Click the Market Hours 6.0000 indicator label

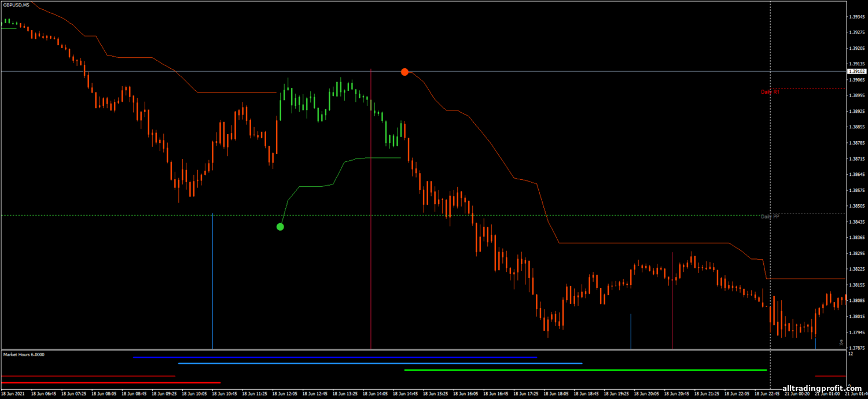[x=24, y=354]
